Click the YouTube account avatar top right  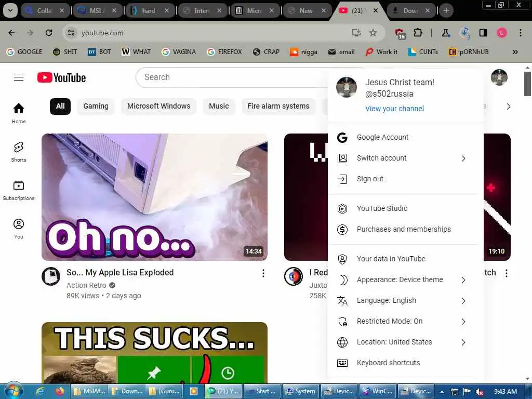coord(499,77)
